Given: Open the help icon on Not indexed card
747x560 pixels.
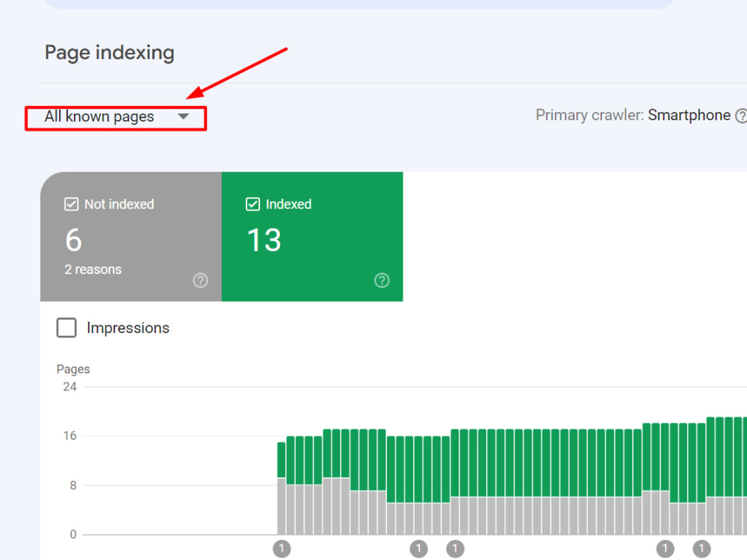Looking at the screenshot, I should [200, 280].
